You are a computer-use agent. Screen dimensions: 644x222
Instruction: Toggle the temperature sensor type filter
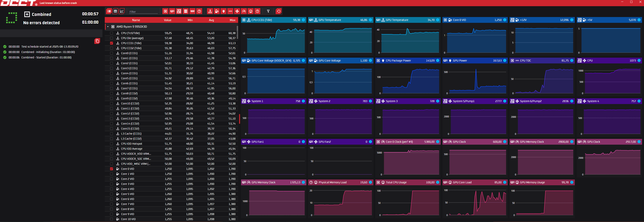pos(210,11)
